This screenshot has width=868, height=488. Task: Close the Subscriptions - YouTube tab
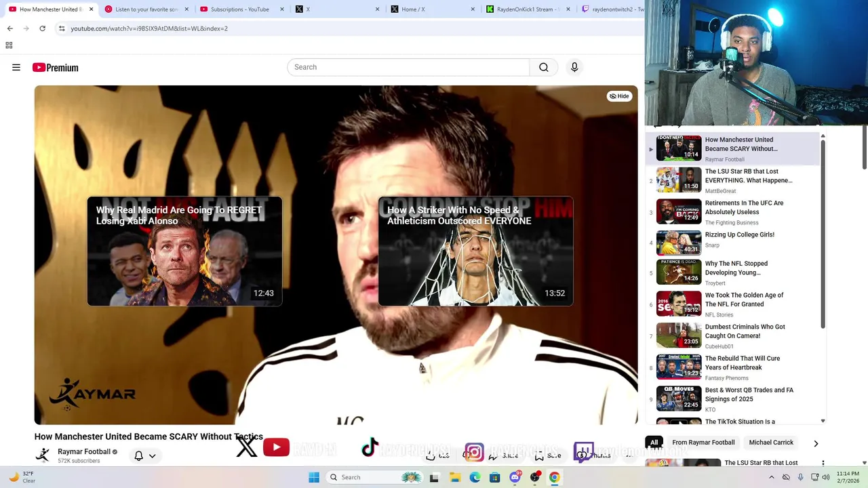(x=282, y=9)
